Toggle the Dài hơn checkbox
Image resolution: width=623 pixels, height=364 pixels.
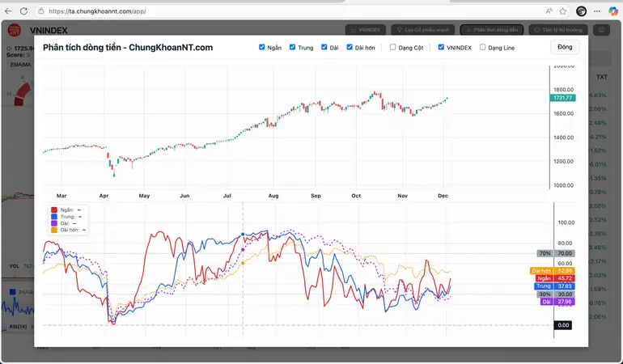(350, 47)
